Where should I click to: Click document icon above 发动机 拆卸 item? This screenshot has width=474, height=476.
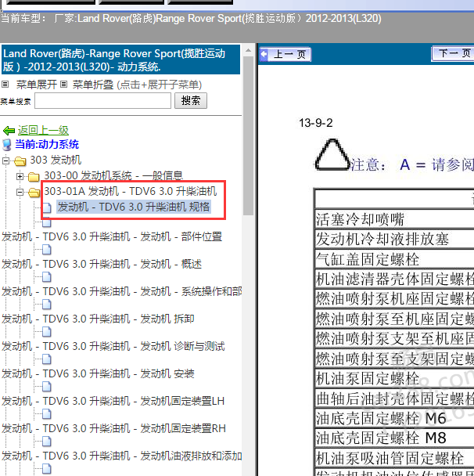(47, 305)
